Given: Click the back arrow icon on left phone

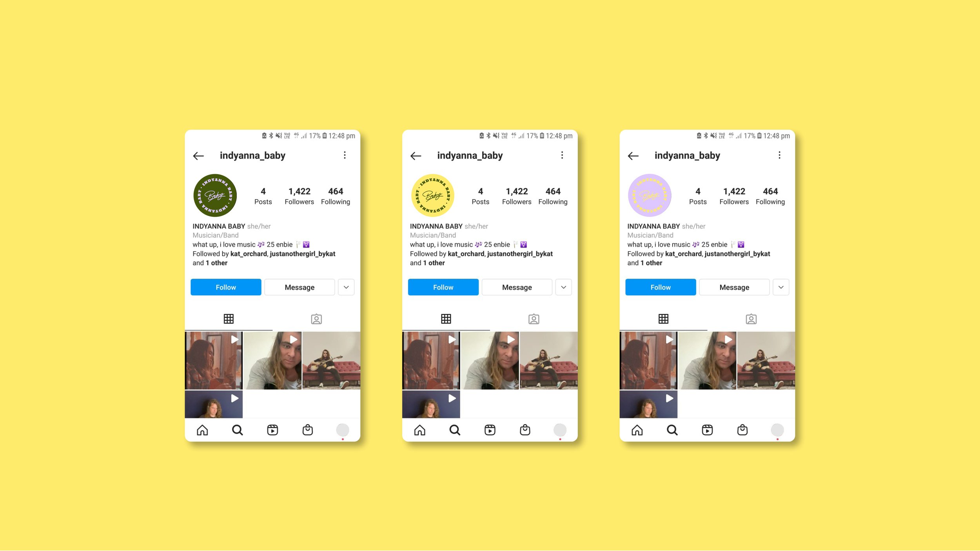Looking at the screenshot, I should tap(199, 156).
